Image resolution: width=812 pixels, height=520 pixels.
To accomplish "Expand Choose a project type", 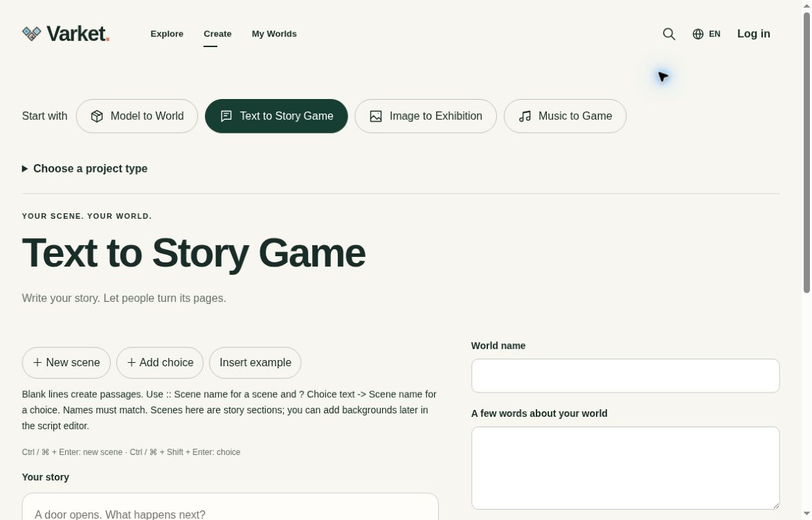I will pos(85,169).
